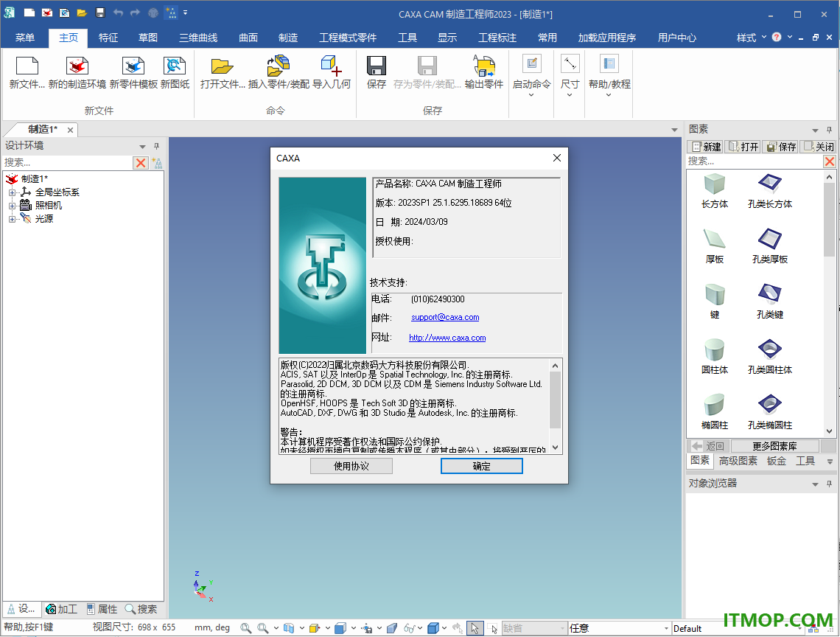Image resolution: width=840 pixels, height=637 pixels.
Task: Click the 使用协议 button in the dialog
Action: [351, 467]
